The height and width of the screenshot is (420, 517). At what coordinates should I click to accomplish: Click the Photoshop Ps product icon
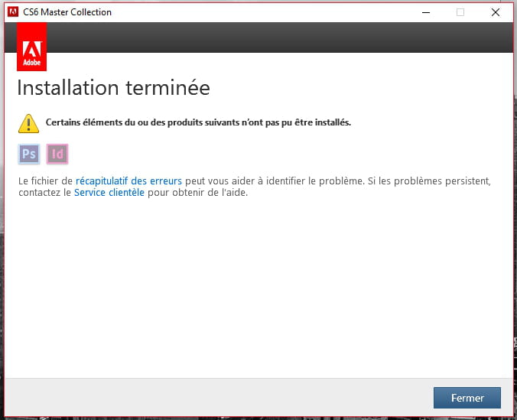pyautogui.click(x=29, y=154)
